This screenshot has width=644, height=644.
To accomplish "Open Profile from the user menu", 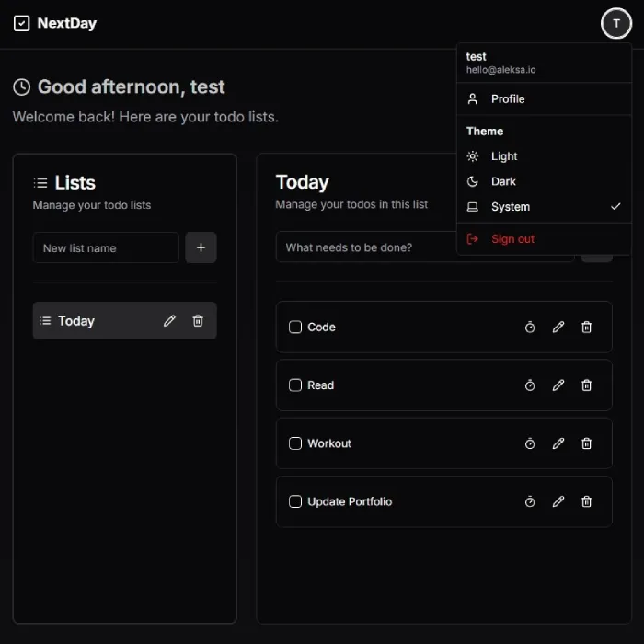I will [x=508, y=99].
